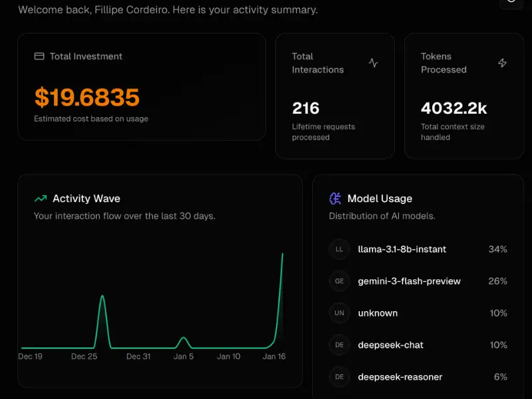This screenshot has height=399, width=532.
Task: Click the GE avatar for gemini-3-flash-preview
Action: 339,281
